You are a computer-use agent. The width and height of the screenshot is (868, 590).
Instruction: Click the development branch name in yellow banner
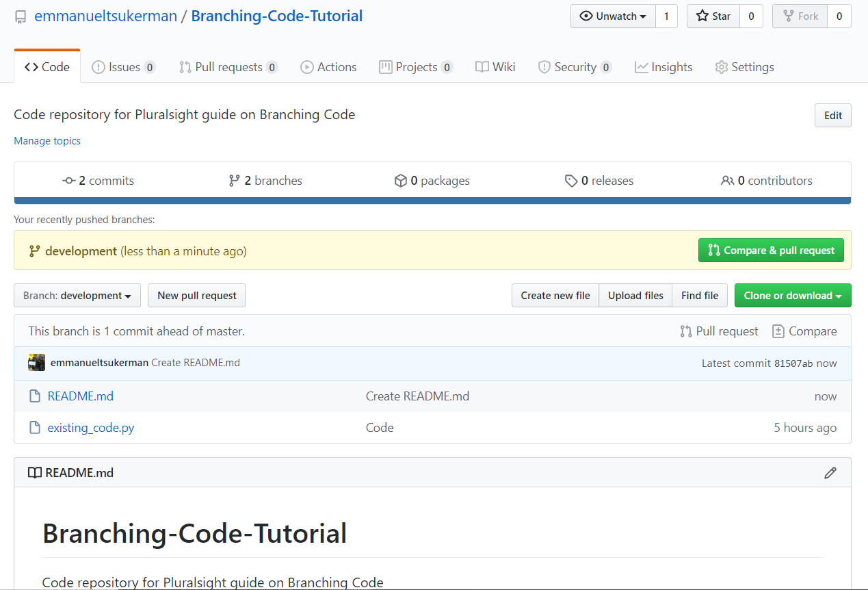click(81, 251)
